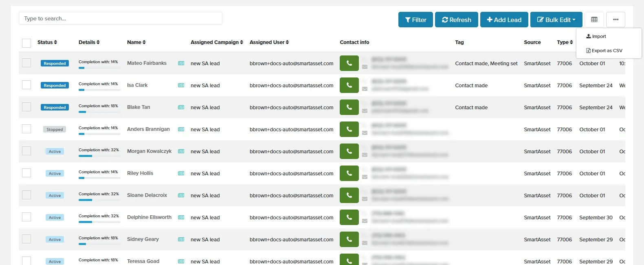The height and width of the screenshot is (265, 644).
Task: Click the three-dots more options button
Action: click(x=615, y=20)
